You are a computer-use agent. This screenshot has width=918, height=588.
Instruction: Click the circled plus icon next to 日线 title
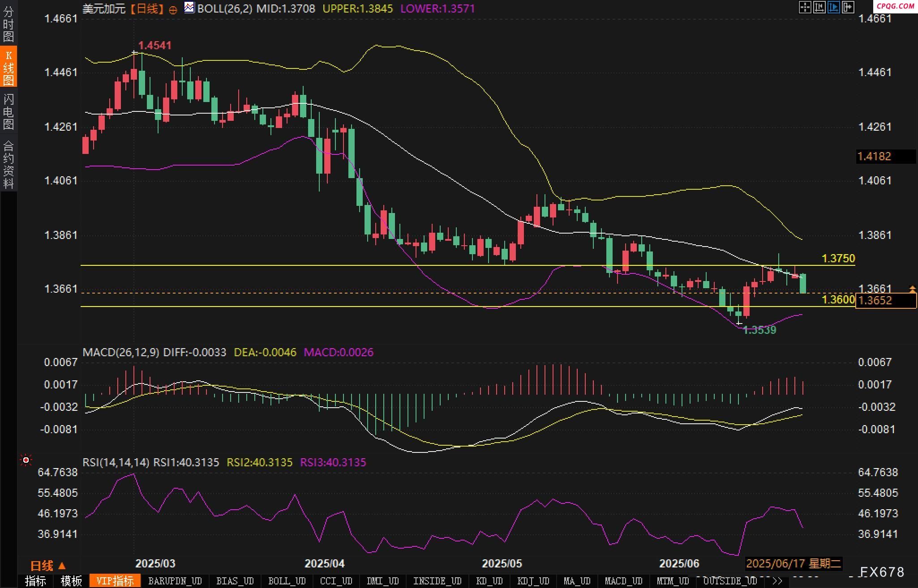(173, 9)
